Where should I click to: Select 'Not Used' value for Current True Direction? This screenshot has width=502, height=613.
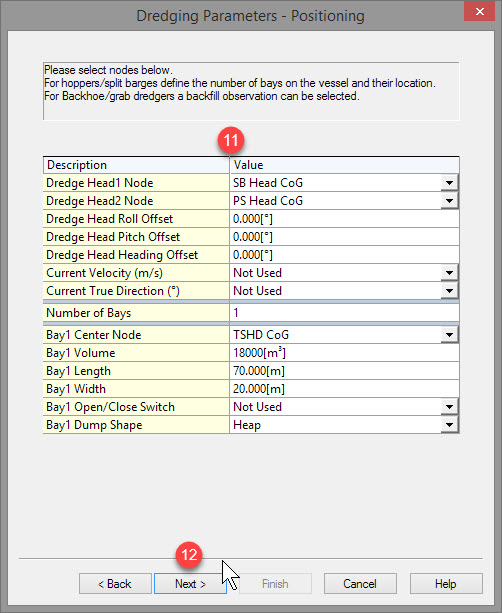[x=335, y=290]
